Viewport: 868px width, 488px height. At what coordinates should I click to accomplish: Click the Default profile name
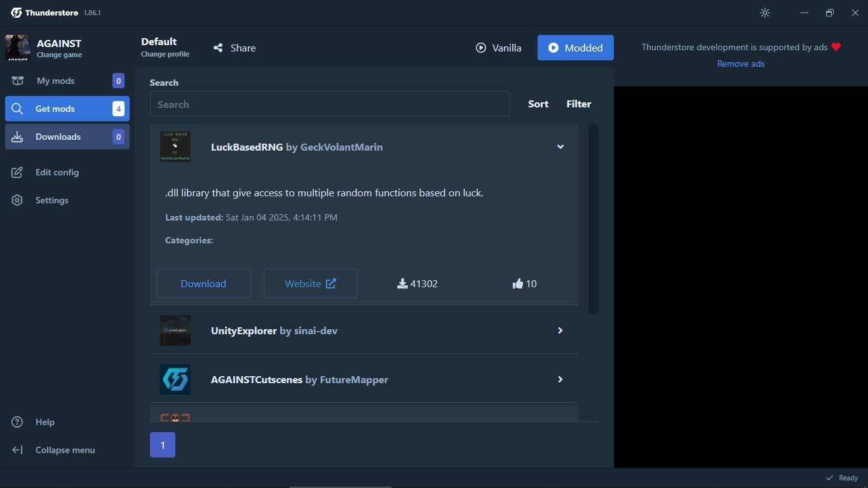click(x=159, y=41)
